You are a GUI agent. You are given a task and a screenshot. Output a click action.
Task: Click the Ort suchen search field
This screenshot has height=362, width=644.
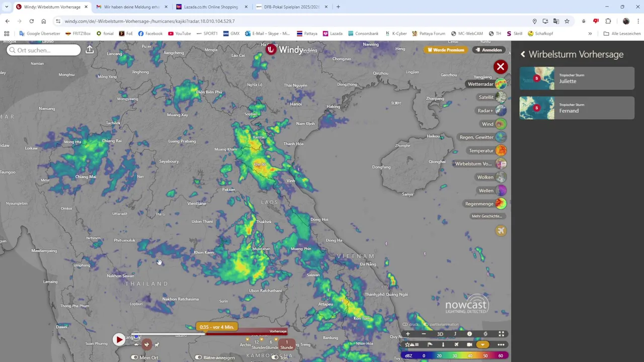point(43,50)
